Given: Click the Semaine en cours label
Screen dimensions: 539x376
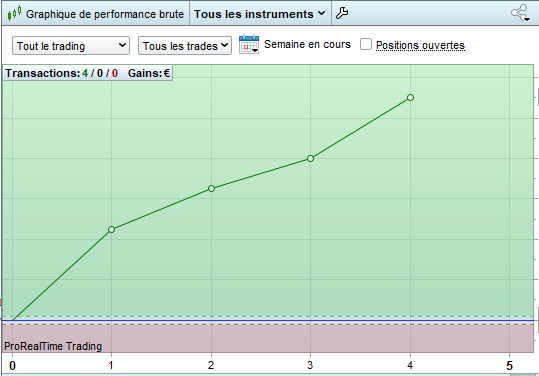Looking at the screenshot, I should [x=307, y=44].
